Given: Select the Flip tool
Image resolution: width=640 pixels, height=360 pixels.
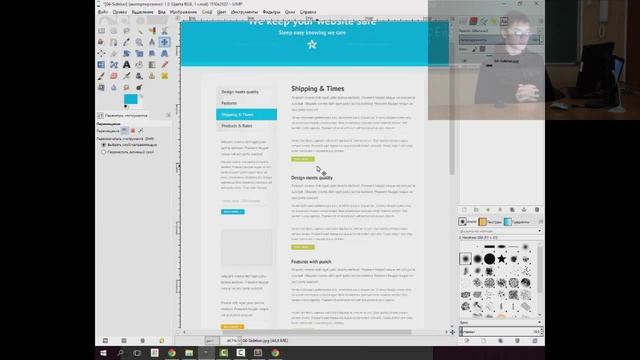Looking at the screenshot, I should 101,64.
